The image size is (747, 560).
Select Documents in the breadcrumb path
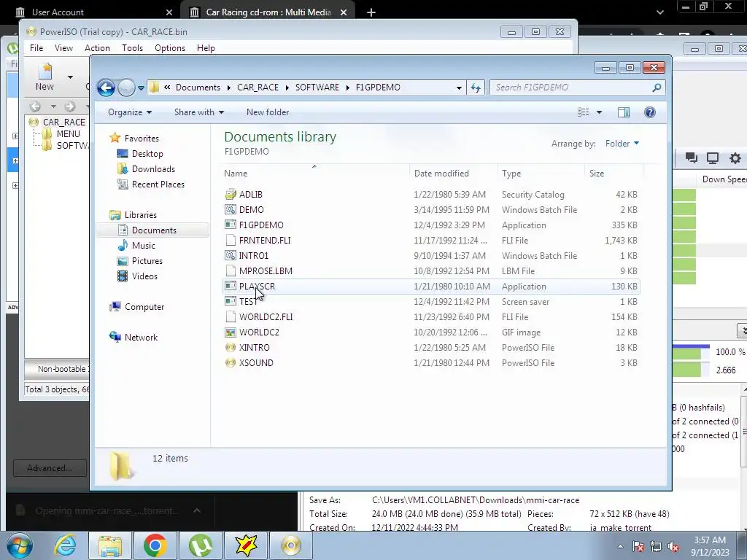pyautogui.click(x=198, y=87)
